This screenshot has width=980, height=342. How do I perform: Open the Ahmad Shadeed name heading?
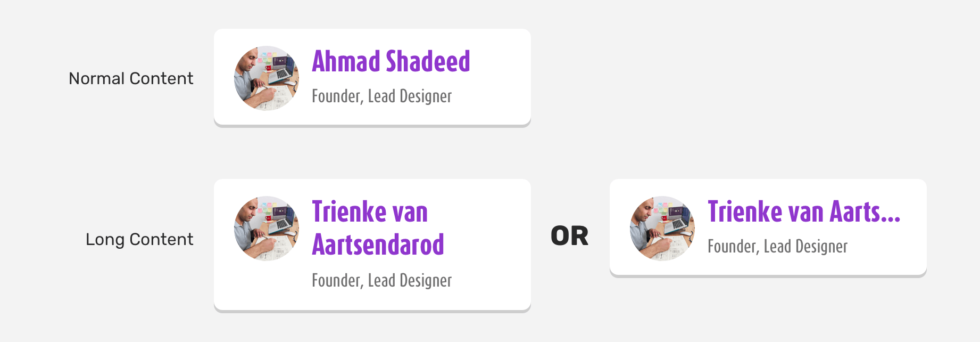[x=391, y=61]
